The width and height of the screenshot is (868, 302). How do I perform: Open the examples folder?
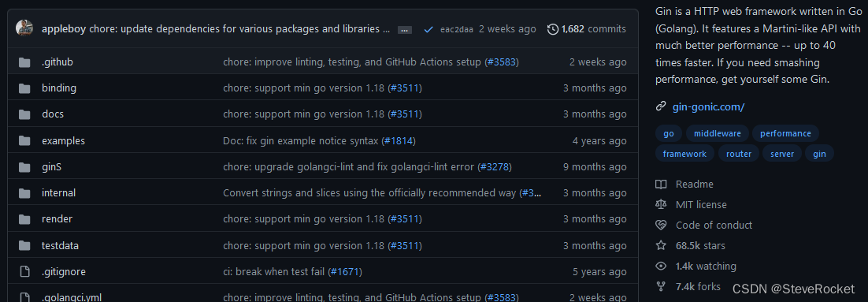coord(63,140)
